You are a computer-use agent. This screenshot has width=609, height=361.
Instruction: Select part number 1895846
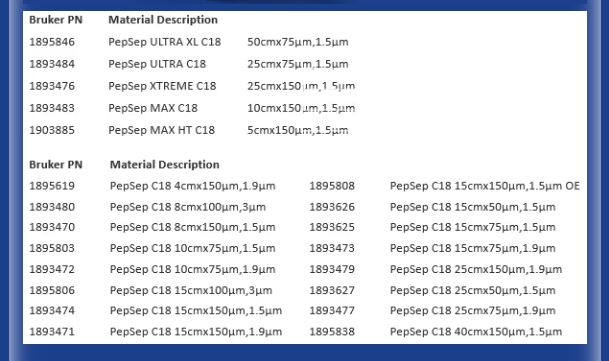pos(52,42)
